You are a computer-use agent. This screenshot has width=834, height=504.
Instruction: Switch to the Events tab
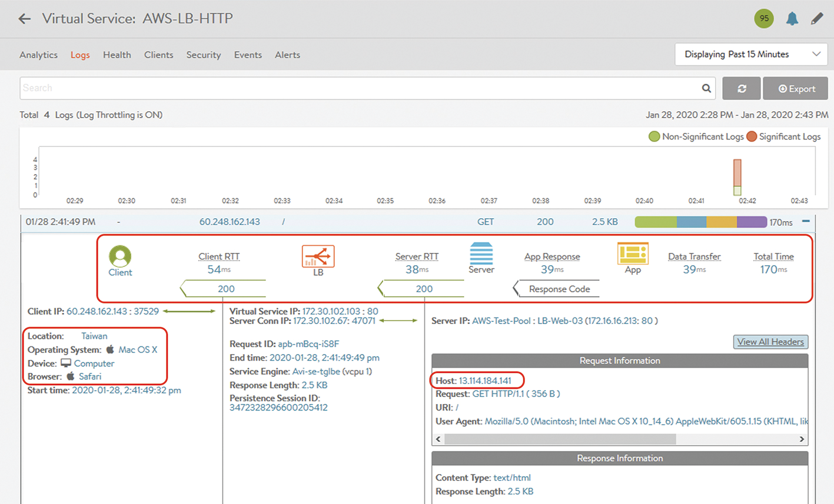pyautogui.click(x=248, y=55)
